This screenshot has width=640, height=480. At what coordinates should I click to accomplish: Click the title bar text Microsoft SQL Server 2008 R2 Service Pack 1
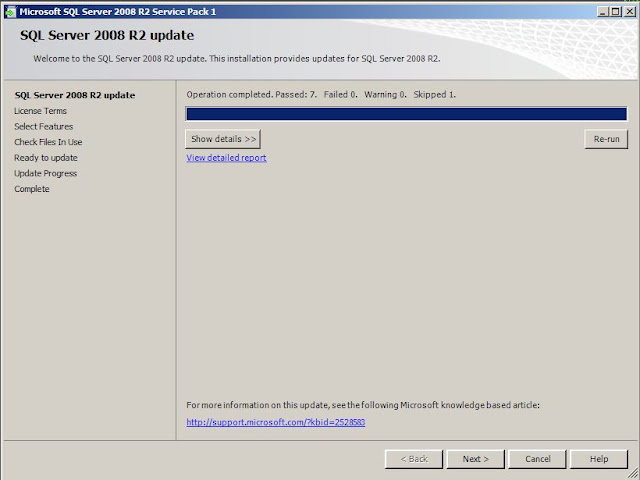pyautogui.click(x=118, y=12)
